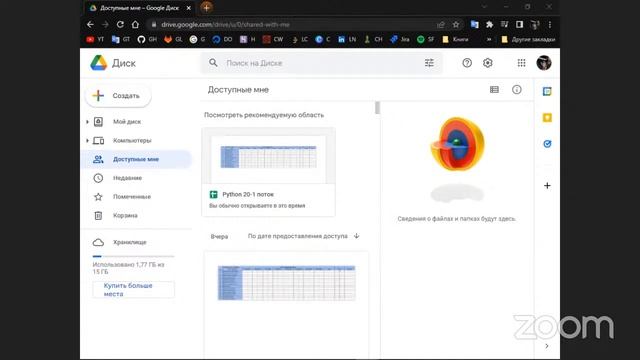Open Jira bookmark
640x360 pixels.
[400, 39]
